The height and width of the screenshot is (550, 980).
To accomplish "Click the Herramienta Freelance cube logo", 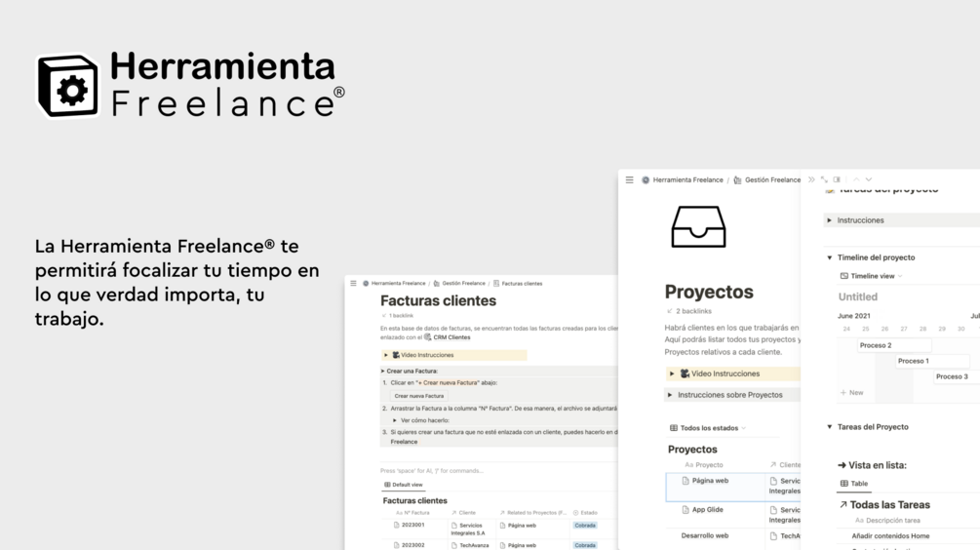I will click(68, 86).
